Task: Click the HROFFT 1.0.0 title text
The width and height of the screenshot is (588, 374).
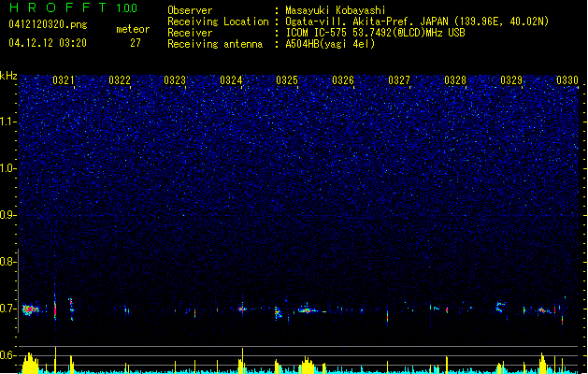Action: (74, 7)
